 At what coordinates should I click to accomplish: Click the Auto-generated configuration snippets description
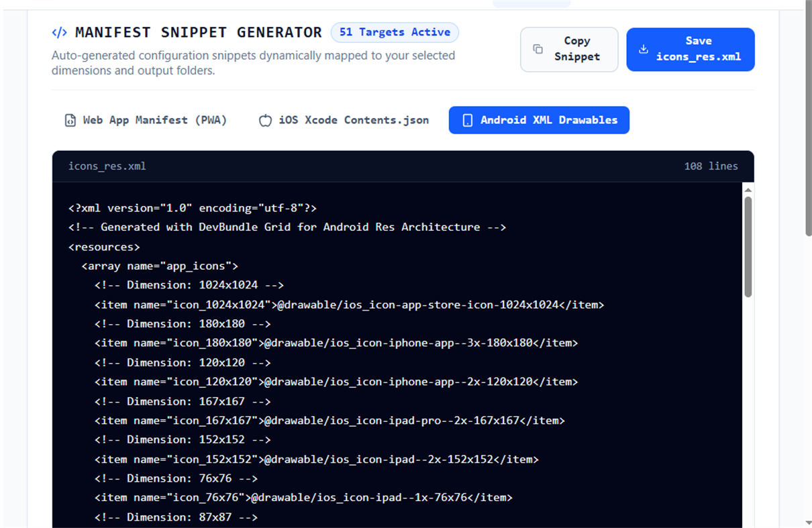254,63
